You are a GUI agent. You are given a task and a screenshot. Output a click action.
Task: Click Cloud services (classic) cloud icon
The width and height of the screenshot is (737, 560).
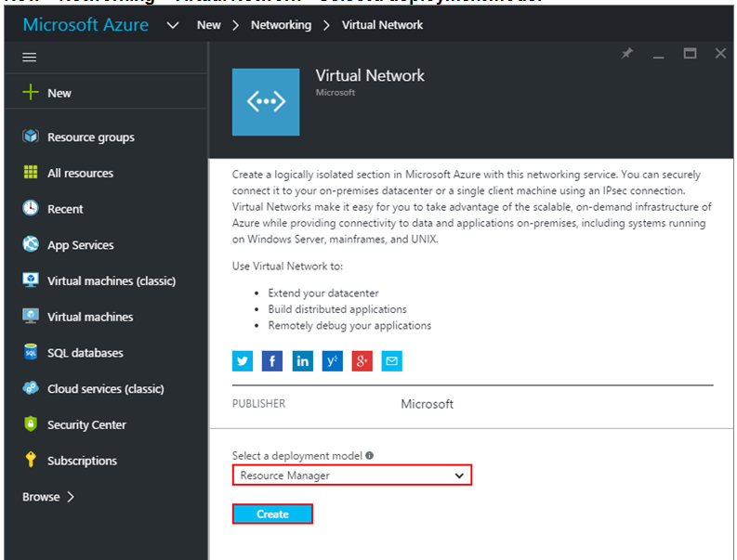point(31,388)
